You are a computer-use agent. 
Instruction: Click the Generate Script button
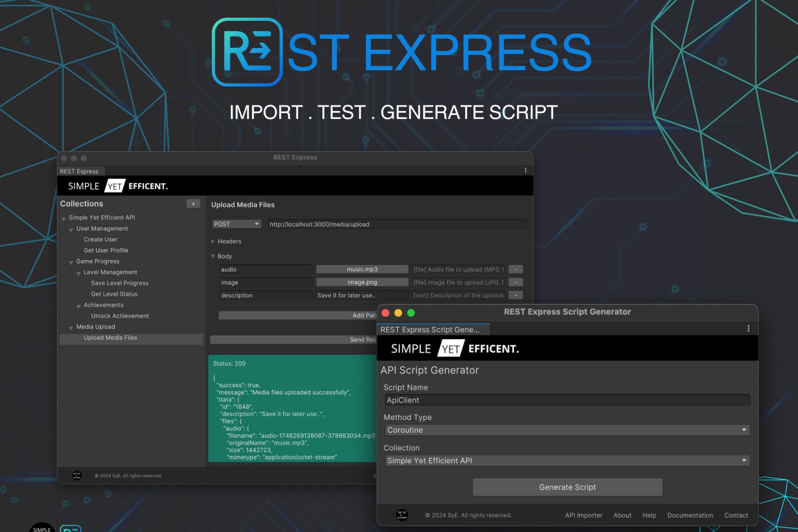pos(567,487)
